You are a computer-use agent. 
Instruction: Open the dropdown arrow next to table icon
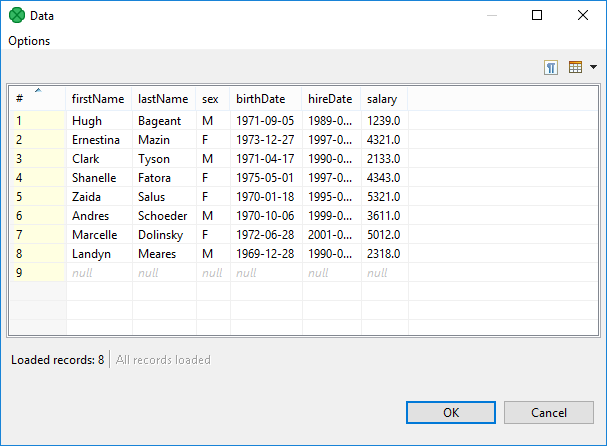(593, 67)
